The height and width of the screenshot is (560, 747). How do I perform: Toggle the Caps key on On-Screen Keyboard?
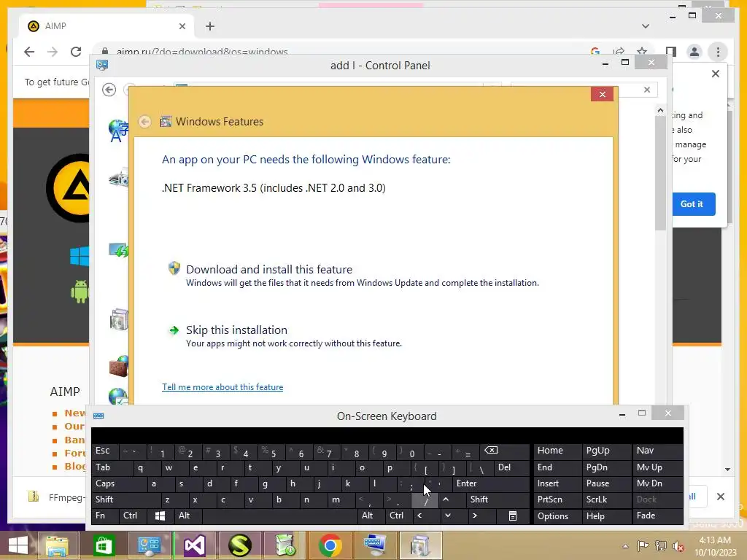tap(119, 483)
